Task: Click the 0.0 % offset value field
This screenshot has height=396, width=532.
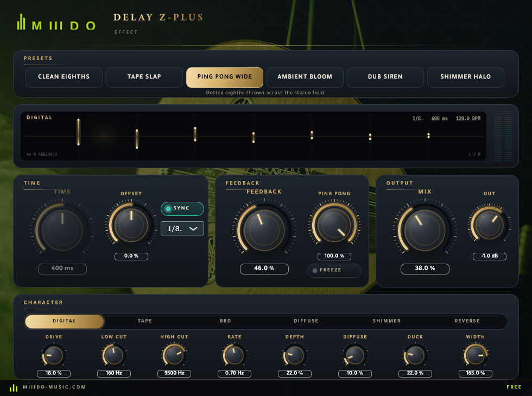Action: pos(131,256)
